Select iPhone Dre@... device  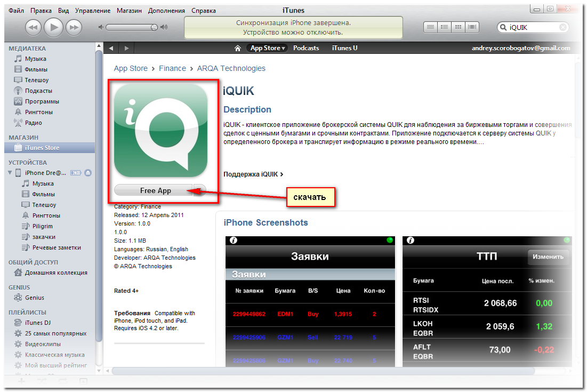click(45, 173)
